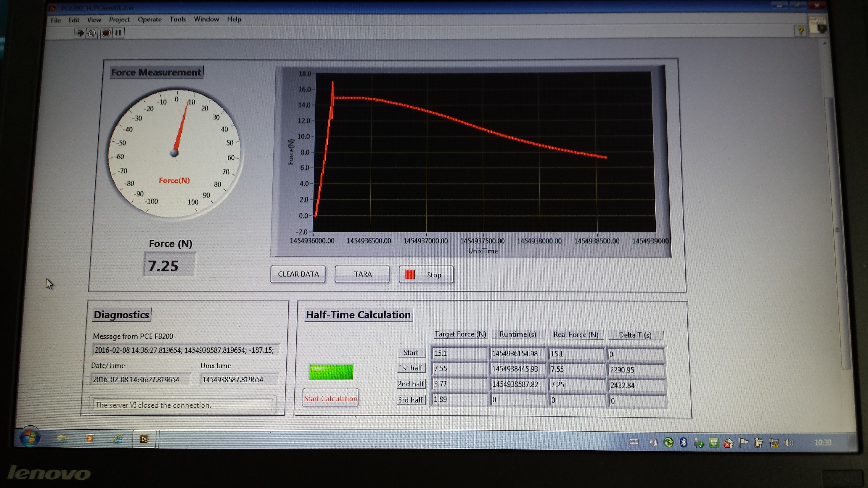Screen dimensions: 868x488
Task: Open Windows Media Player taskbar icon
Action: click(x=90, y=438)
